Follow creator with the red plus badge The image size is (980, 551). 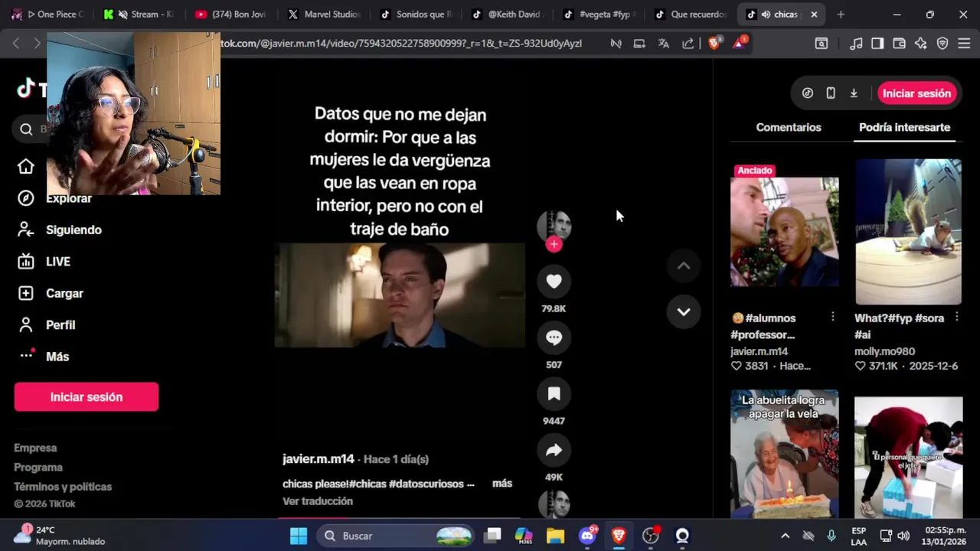coord(554,244)
